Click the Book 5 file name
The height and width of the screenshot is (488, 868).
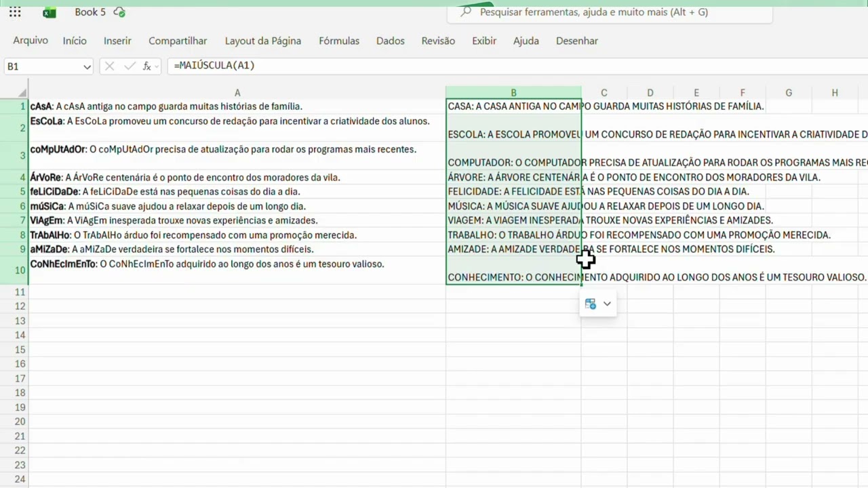pyautogui.click(x=90, y=12)
